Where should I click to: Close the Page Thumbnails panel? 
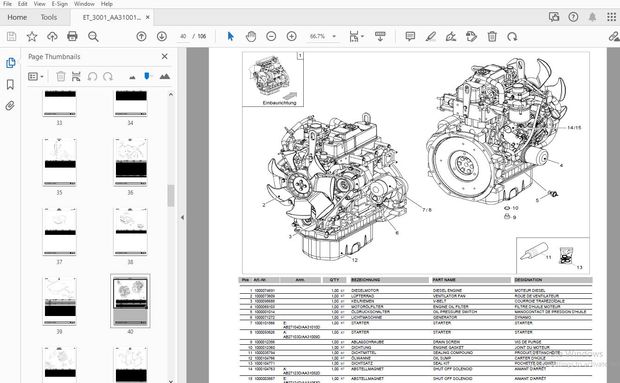click(x=164, y=57)
